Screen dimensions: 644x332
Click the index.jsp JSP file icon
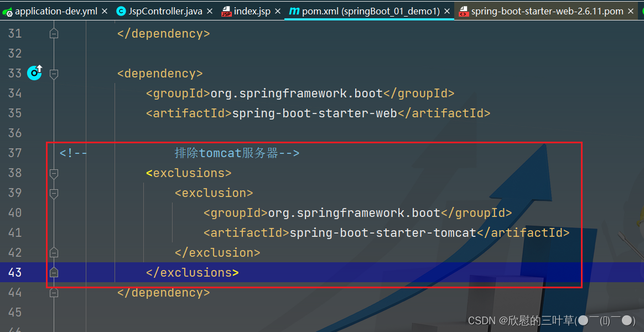(226, 12)
